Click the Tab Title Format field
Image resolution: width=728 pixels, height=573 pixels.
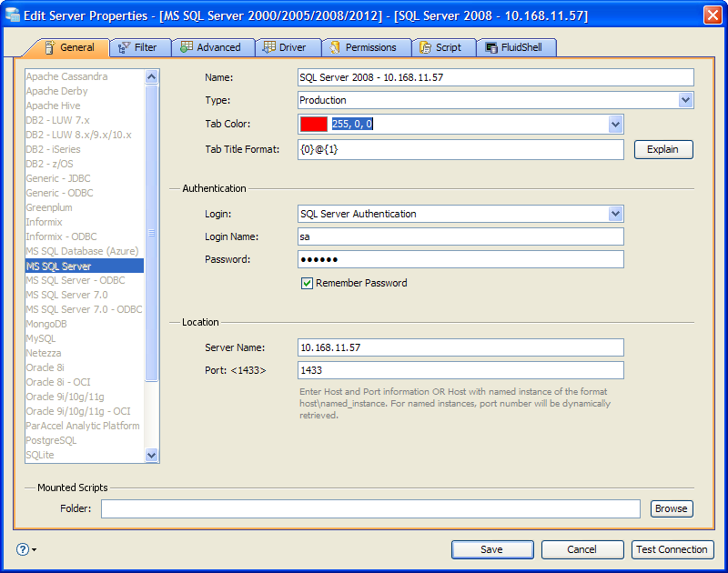460,149
